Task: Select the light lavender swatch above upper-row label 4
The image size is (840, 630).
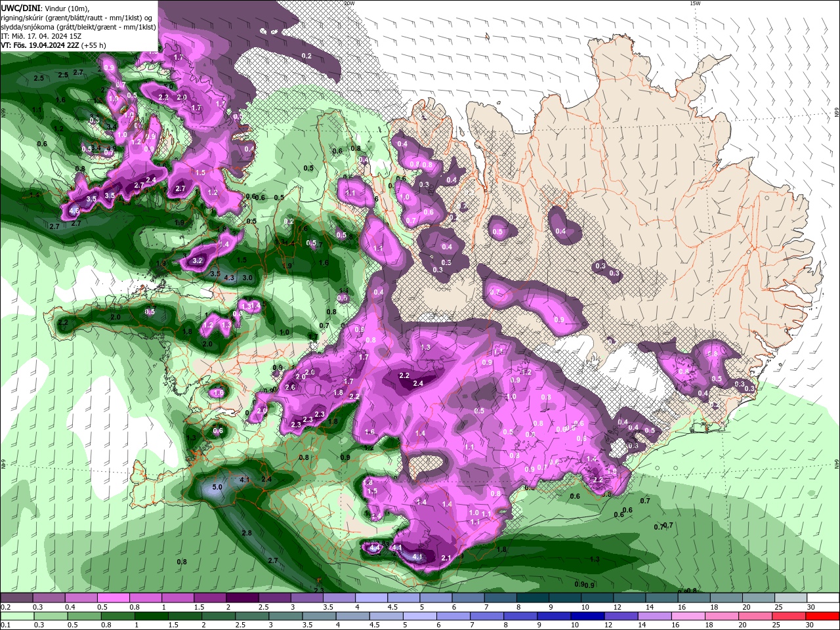Action: (371, 598)
